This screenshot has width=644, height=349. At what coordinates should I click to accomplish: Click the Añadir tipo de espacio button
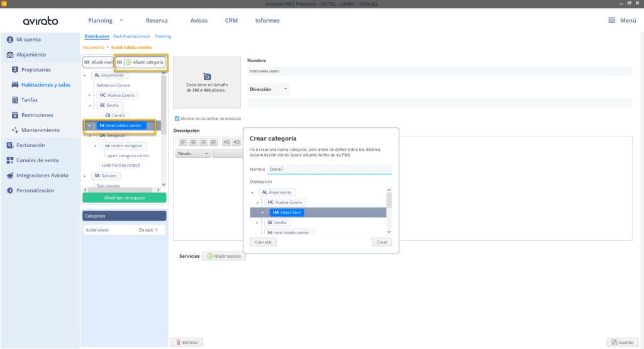coord(125,198)
